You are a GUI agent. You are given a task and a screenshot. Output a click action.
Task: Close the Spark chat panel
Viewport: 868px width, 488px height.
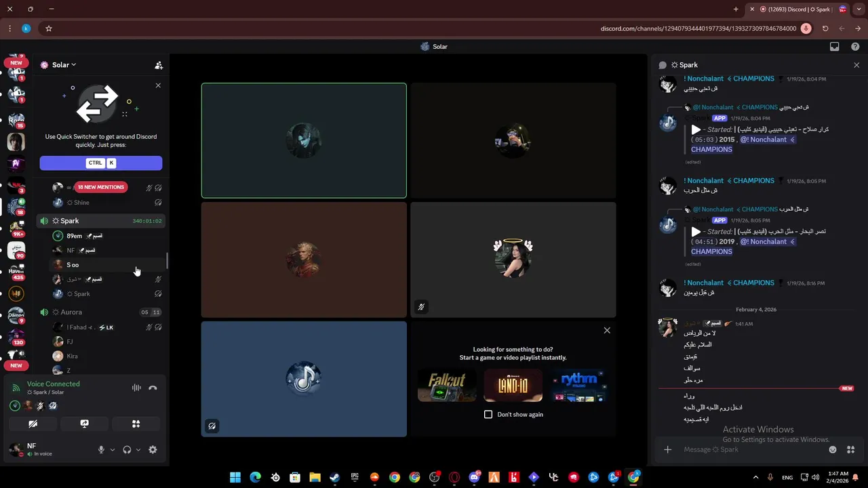[856, 65]
